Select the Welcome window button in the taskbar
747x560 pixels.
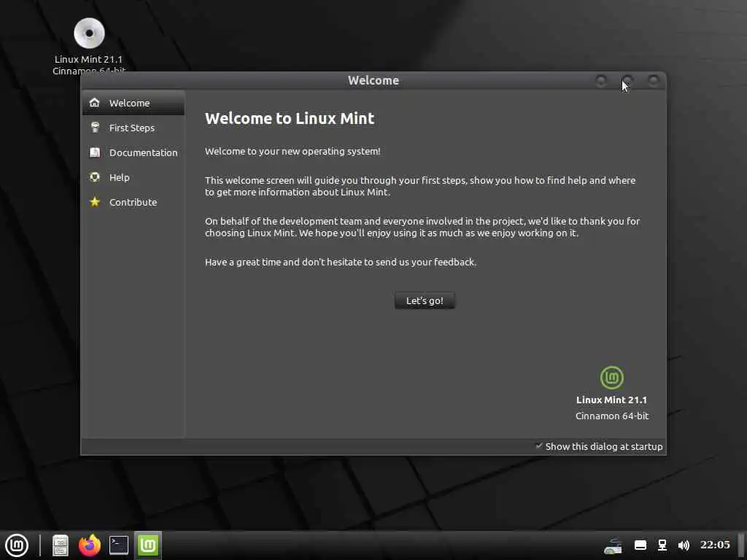click(x=147, y=545)
